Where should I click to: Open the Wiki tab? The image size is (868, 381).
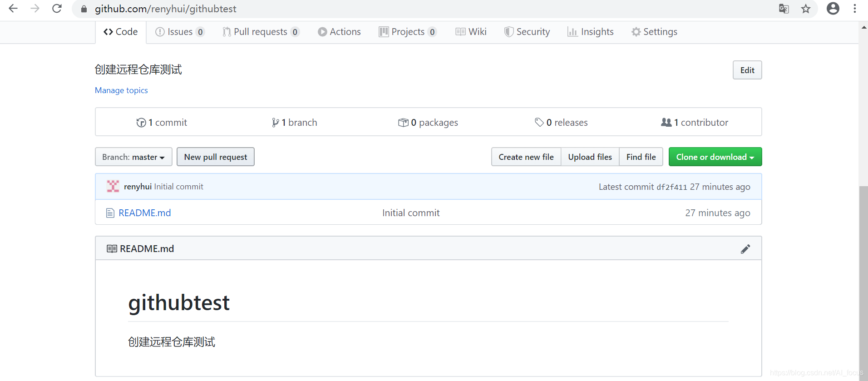[x=471, y=32]
